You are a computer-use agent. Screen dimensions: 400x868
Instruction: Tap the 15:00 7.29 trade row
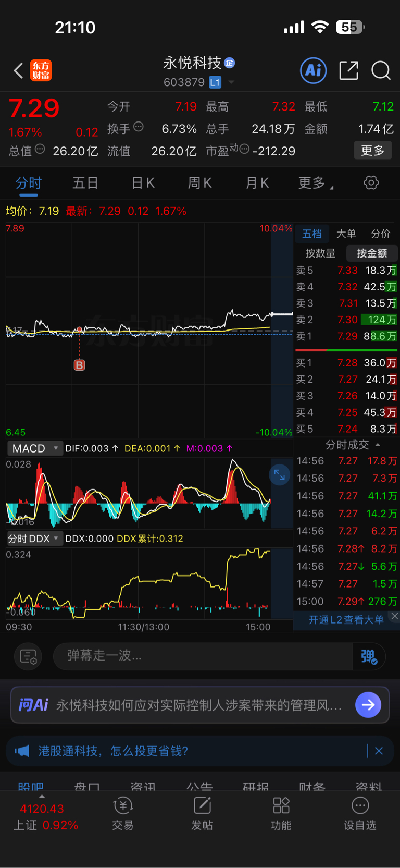(347, 601)
